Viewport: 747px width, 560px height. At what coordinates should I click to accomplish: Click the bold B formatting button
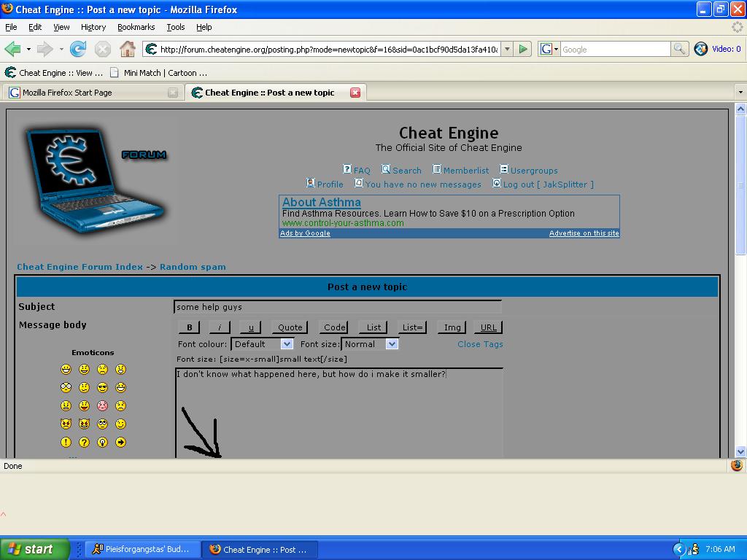click(x=189, y=327)
